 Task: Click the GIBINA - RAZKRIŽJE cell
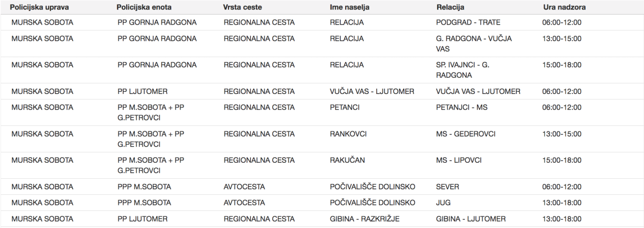click(x=364, y=219)
